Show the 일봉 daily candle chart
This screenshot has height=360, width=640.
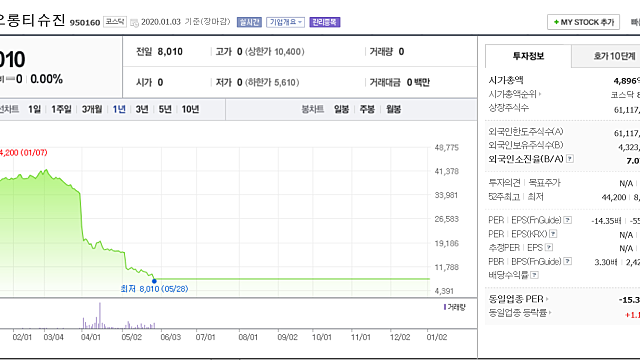[x=342, y=109]
